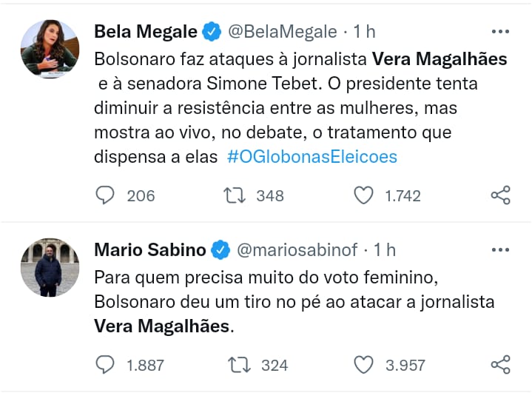
Task: Reply to Mario Sabino's tweet
Action: pos(107,365)
